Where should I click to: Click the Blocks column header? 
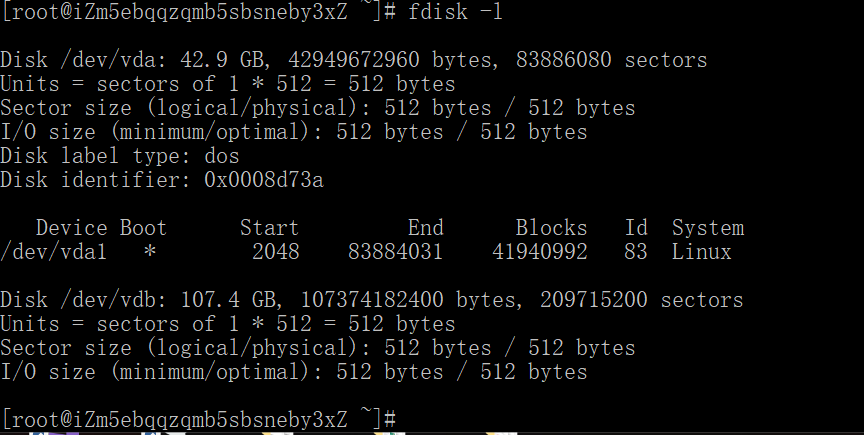point(551,228)
